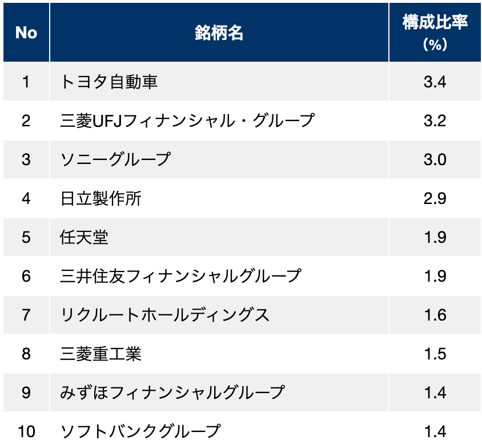Click the ソニーグループ entry
Viewport: 482px width, 448px height.
pos(115,159)
